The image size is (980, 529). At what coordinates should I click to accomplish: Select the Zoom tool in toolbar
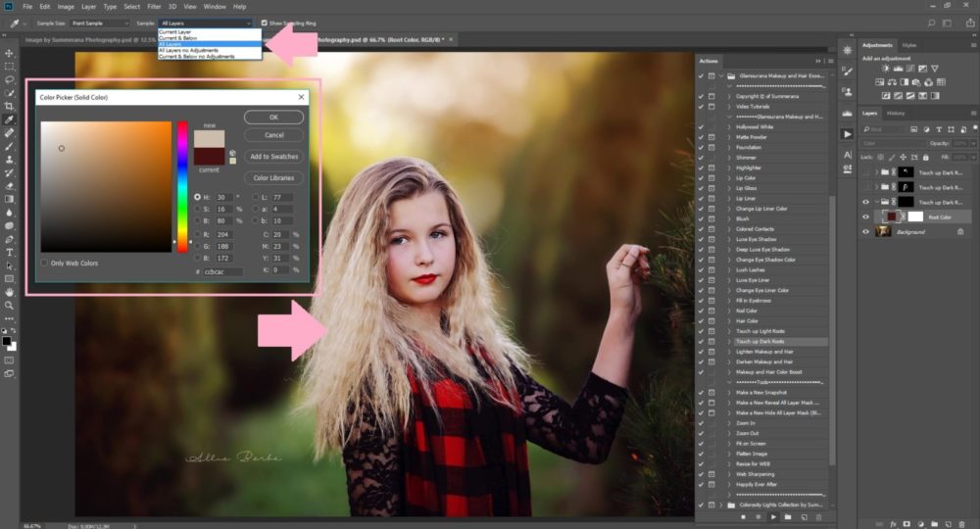click(10, 306)
